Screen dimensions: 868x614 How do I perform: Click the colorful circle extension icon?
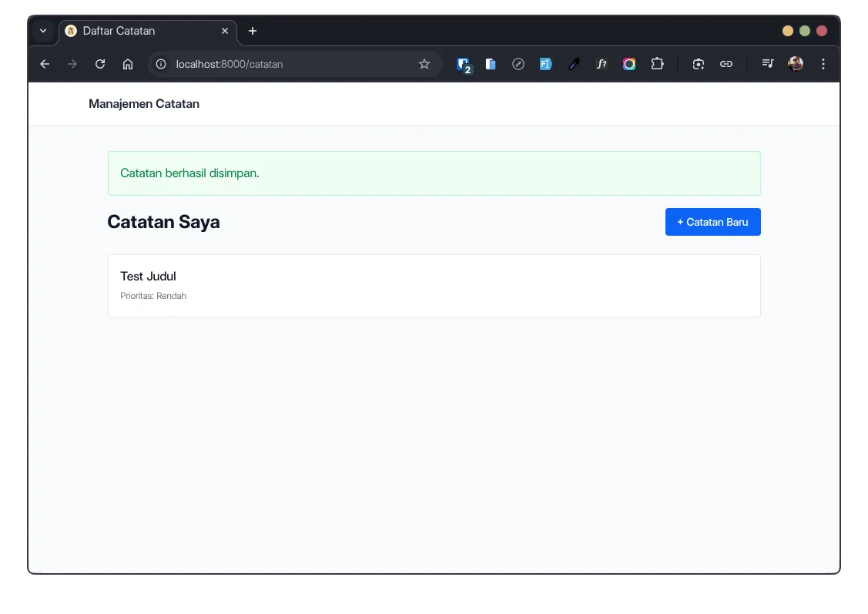(x=629, y=65)
